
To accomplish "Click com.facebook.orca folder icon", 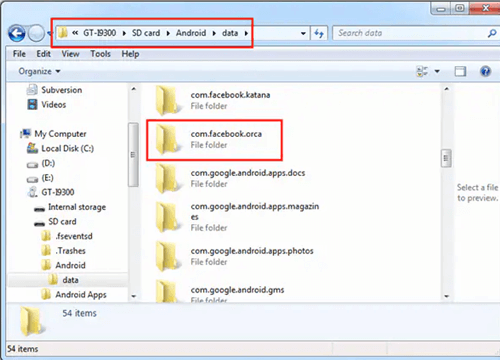I will pos(168,139).
